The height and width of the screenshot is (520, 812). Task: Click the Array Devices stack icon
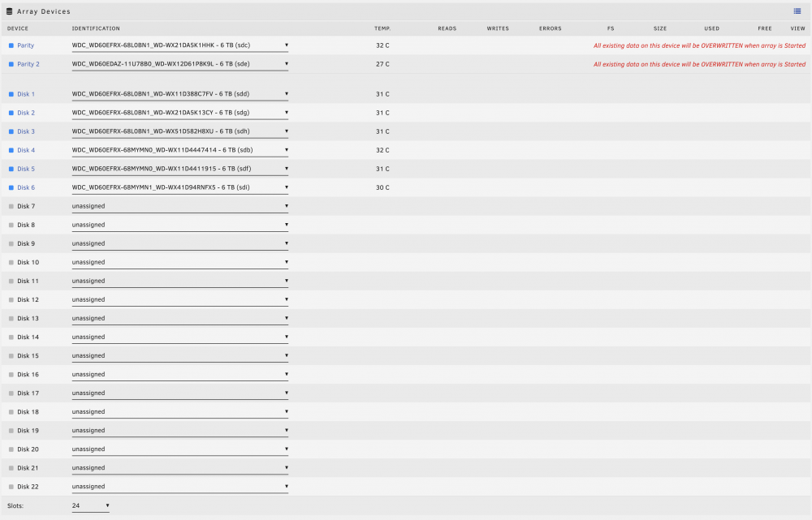[x=9, y=11]
